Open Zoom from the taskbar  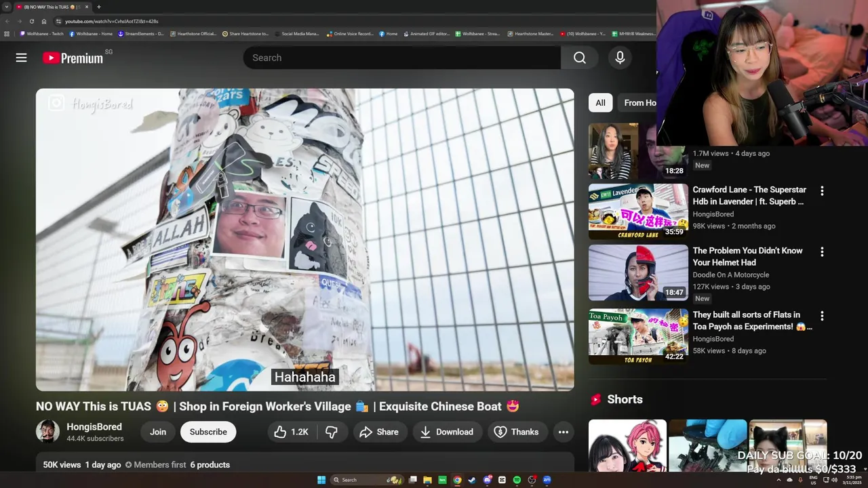point(547,480)
